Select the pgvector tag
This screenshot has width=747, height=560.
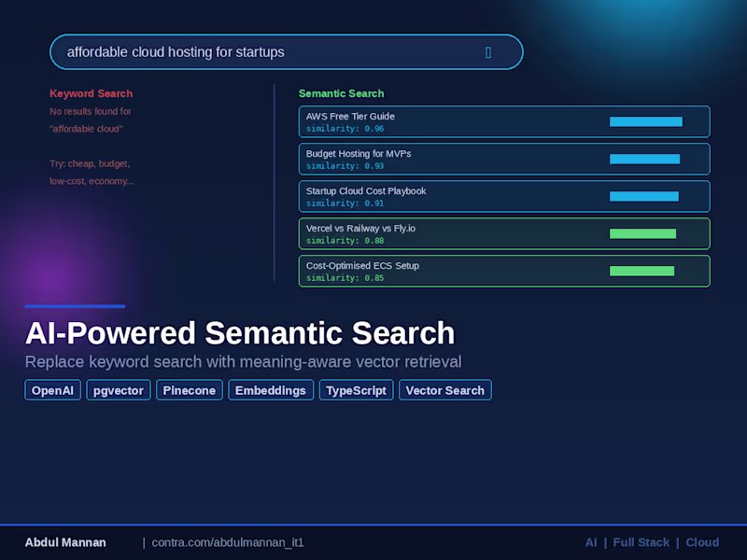[119, 390]
